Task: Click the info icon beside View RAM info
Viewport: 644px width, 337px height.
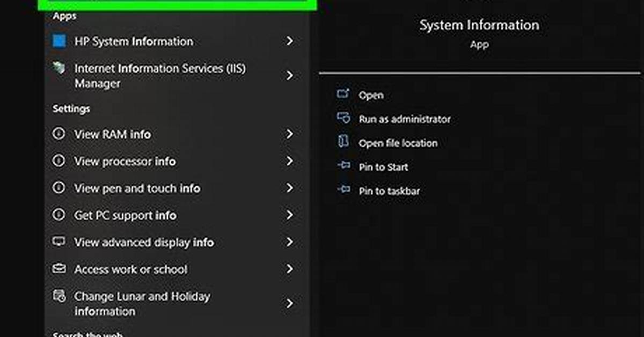Action: pos(58,134)
